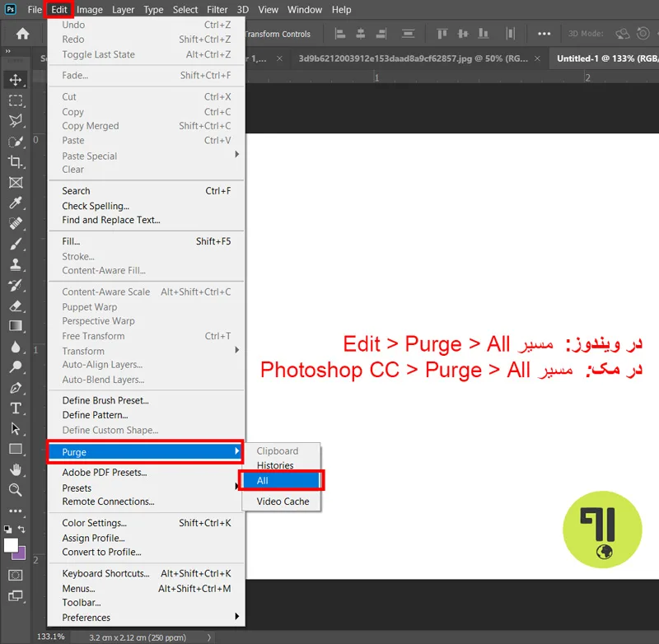Screen dimensions: 659x644
Task: Select the Eraser tool
Action: pos(16,306)
